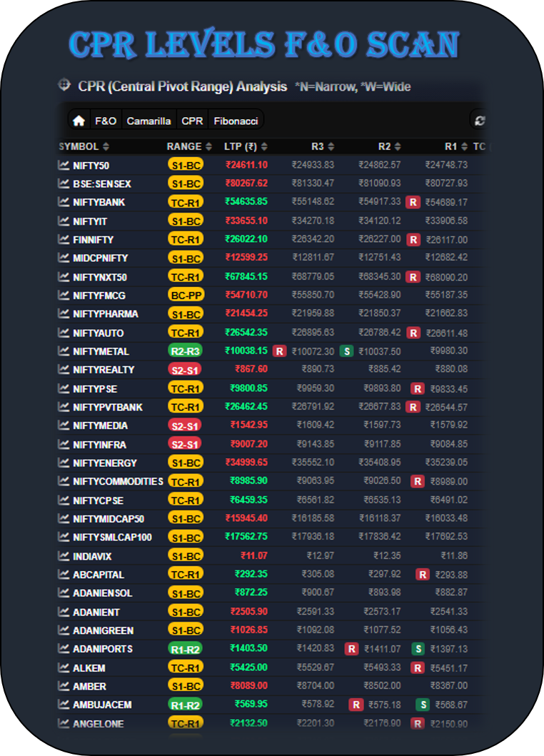Click the Home icon tab

point(79,121)
